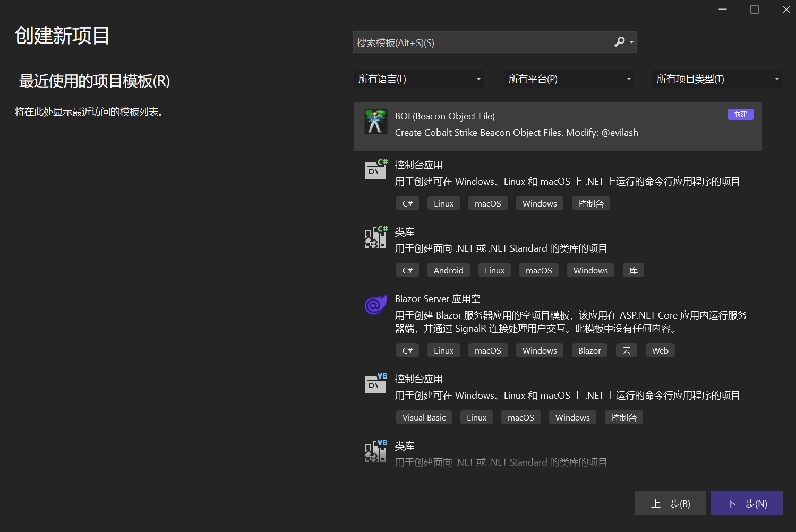Click the 云 tag on Blazor Server template
This screenshot has width=796, height=532.
click(x=627, y=350)
